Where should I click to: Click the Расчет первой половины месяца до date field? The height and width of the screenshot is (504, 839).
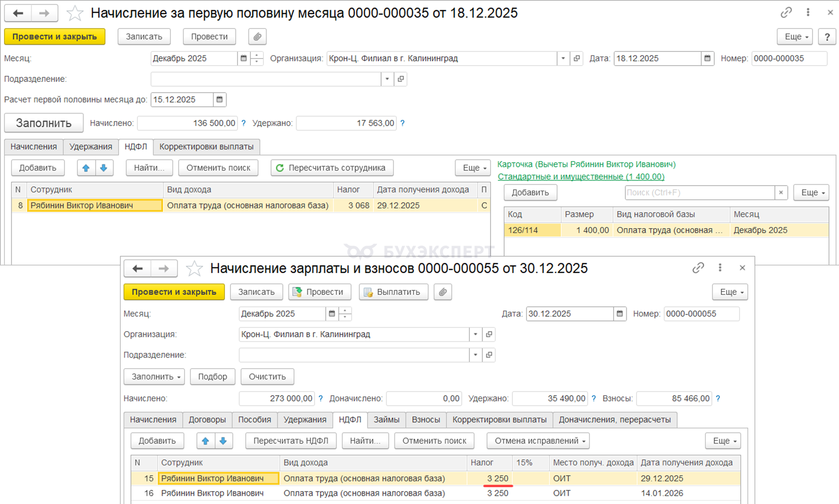click(182, 100)
